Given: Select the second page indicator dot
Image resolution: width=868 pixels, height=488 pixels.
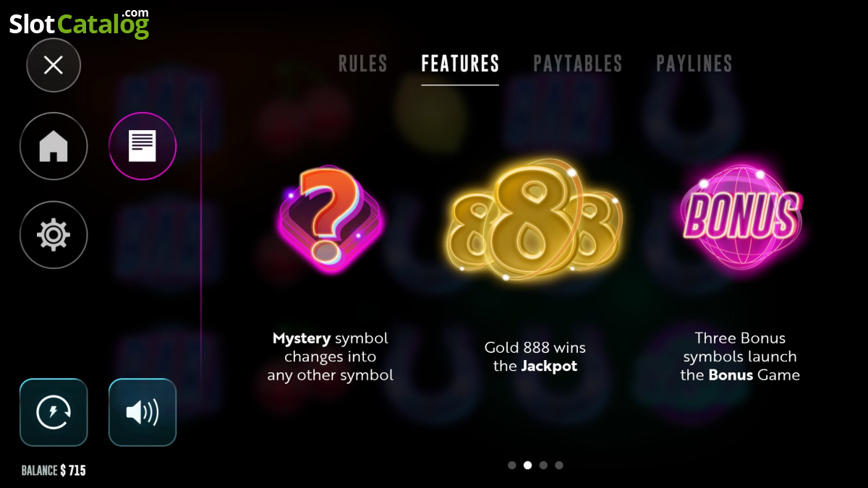Looking at the screenshot, I should coord(527,466).
